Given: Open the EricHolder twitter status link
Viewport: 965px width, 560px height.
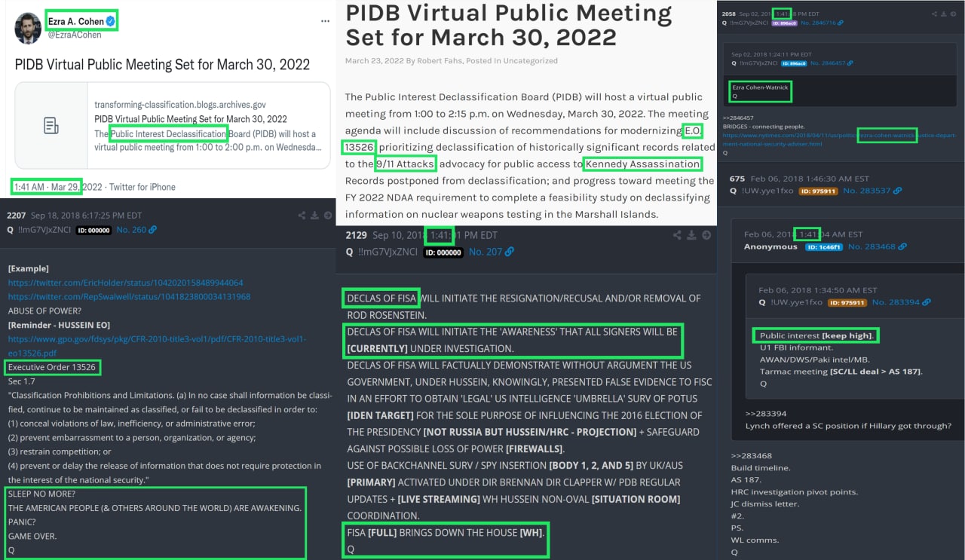Looking at the screenshot, I should [x=126, y=283].
